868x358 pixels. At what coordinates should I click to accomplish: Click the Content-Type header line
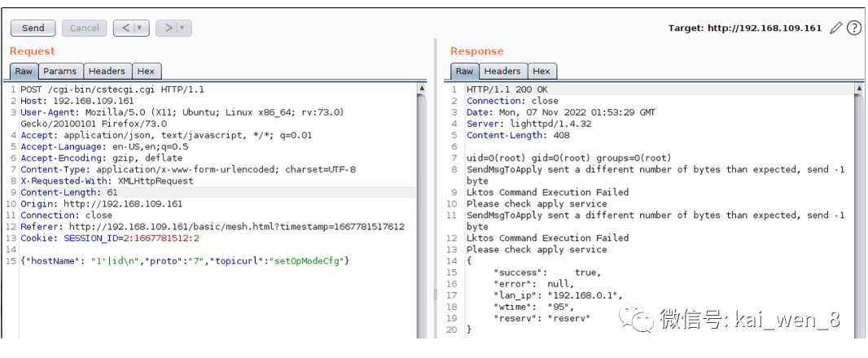(x=188, y=169)
